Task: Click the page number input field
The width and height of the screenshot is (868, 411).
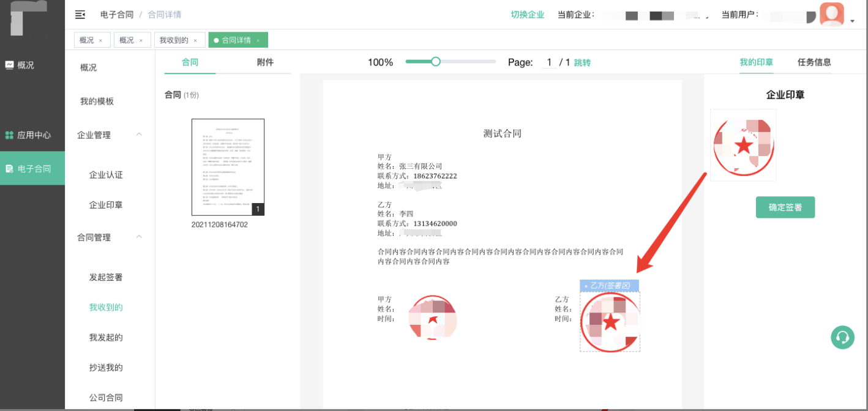Action: pos(549,62)
